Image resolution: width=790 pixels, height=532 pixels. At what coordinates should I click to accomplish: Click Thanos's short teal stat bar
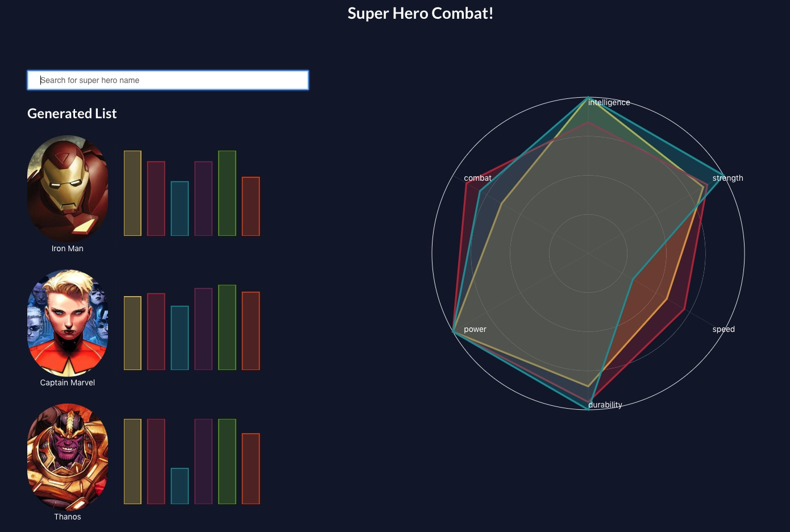[180, 486]
